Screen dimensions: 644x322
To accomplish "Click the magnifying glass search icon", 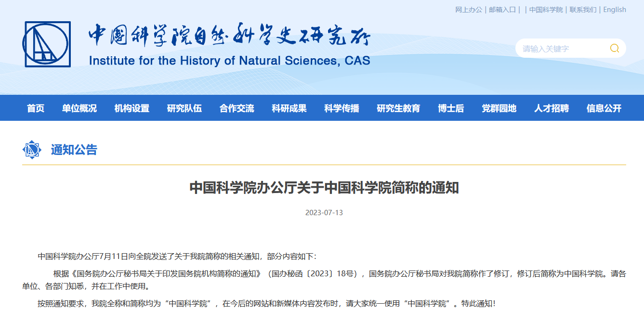I will pyautogui.click(x=614, y=48).
